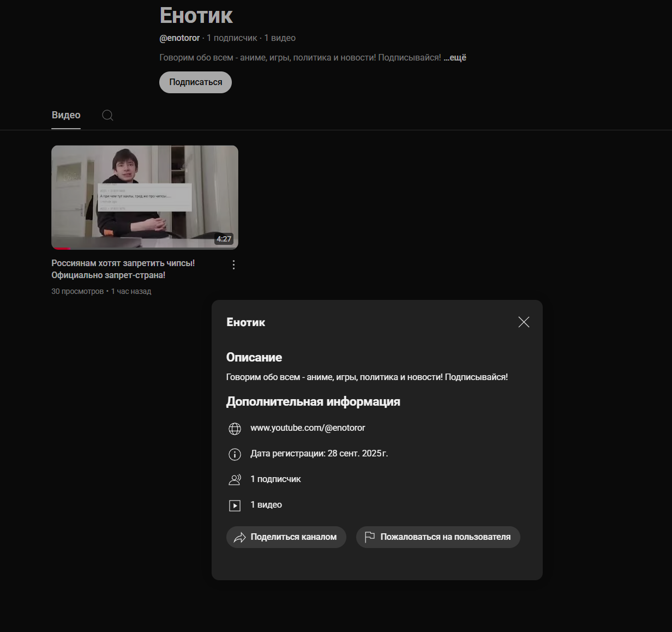The height and width of the screenshot is (632, 672).
Task: Close the Енотик info dialog
Action: [x=524, y=322]
